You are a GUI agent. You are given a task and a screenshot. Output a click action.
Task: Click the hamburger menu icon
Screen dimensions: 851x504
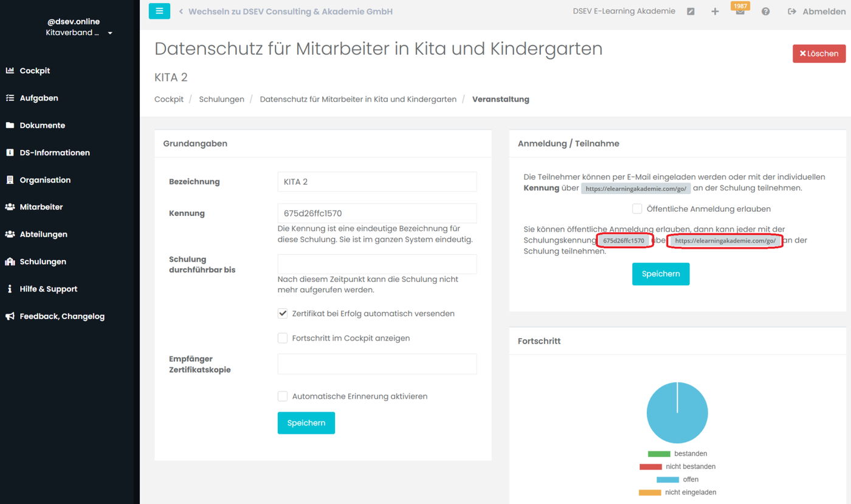click(x=159, y=11)
